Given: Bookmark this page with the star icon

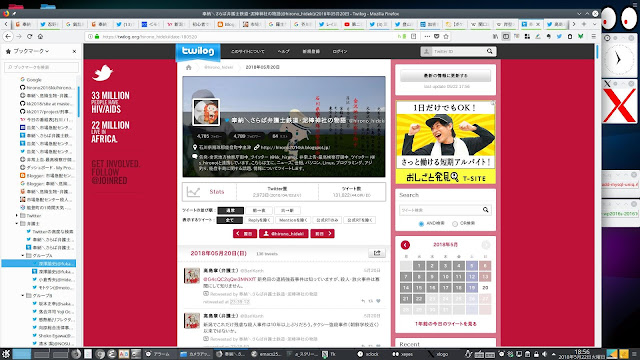Looking at the screenshot, I should [446, 36].
